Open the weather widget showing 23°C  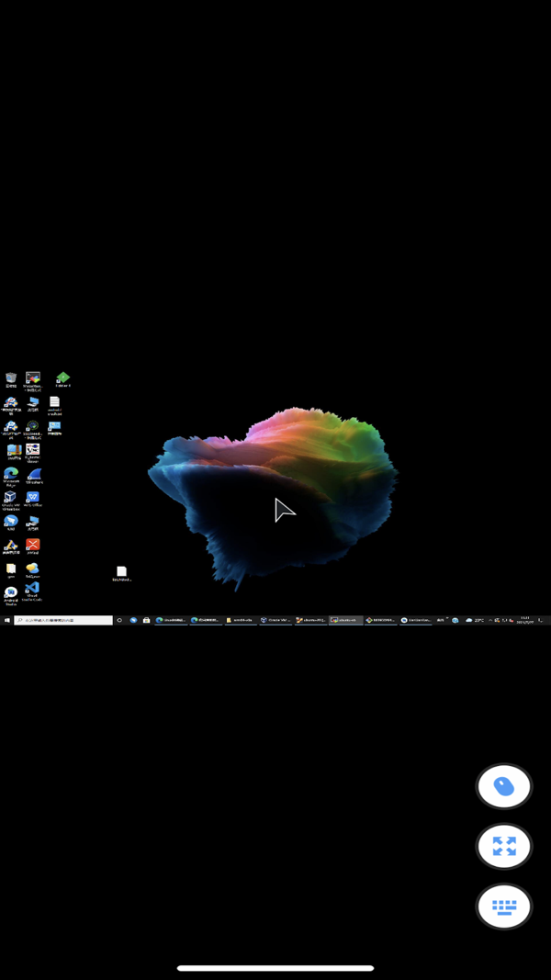tap(477, 620)
